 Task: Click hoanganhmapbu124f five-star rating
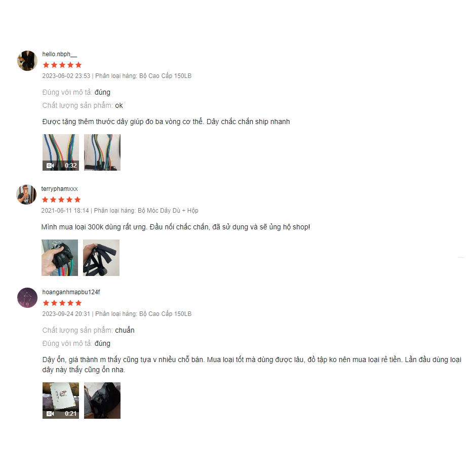point(62,303)
